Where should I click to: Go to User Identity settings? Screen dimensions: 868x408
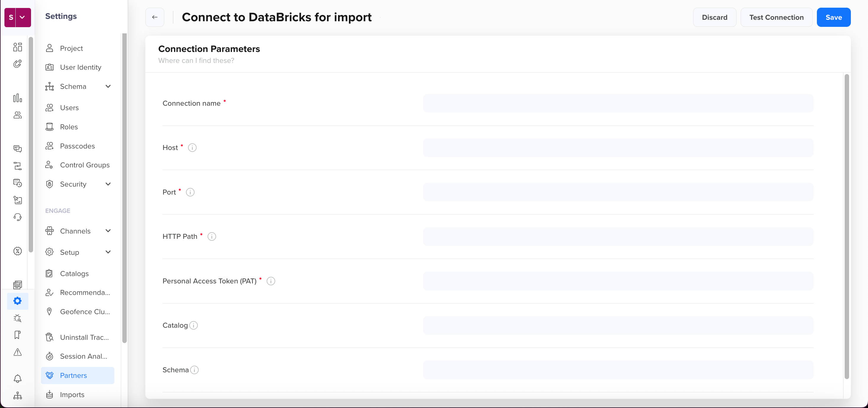[x=81, y=67]
